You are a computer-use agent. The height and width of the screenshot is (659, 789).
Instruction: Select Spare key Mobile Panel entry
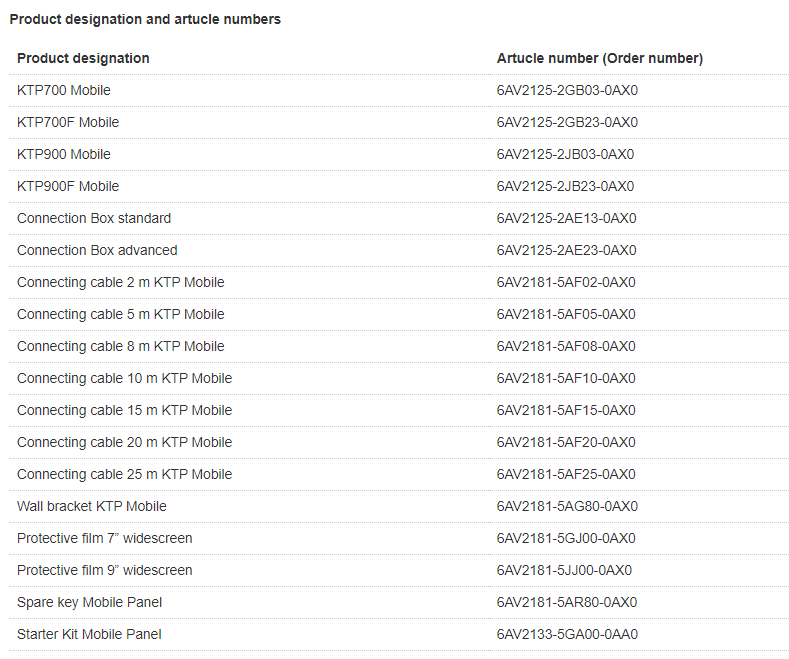click(x=89, y=602)
